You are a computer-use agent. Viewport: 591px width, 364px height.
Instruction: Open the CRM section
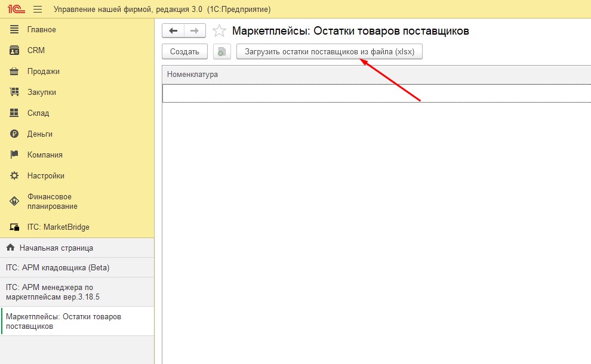click(x=36, y=50)
